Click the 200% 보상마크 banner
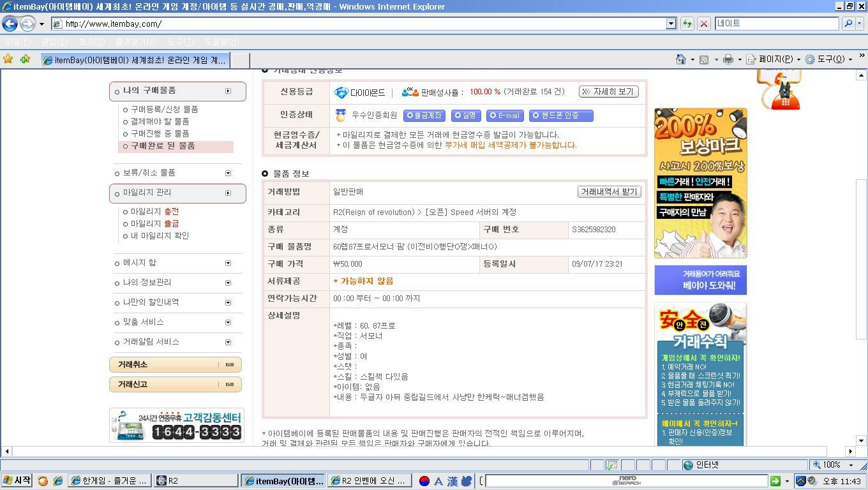Viewport: 868px width, 490px height. coord(701,183)
